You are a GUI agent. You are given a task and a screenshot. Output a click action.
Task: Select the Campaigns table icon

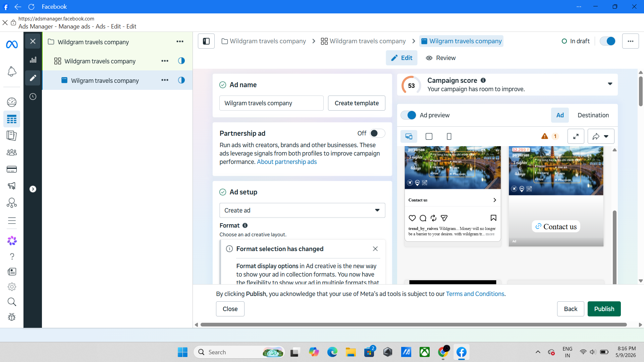coord(12,119)
